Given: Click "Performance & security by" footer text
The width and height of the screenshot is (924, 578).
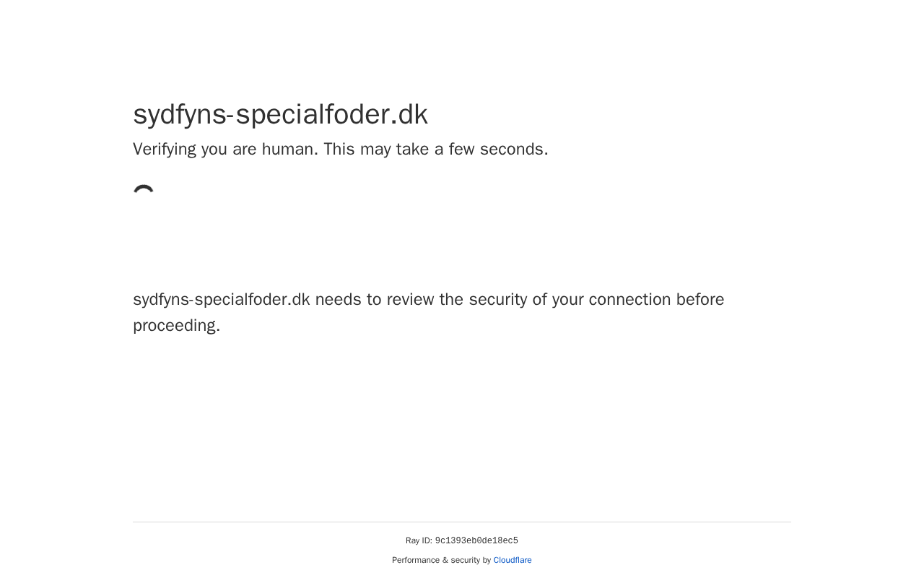Looking at the screenshot, I should click(x=441, y=561).
